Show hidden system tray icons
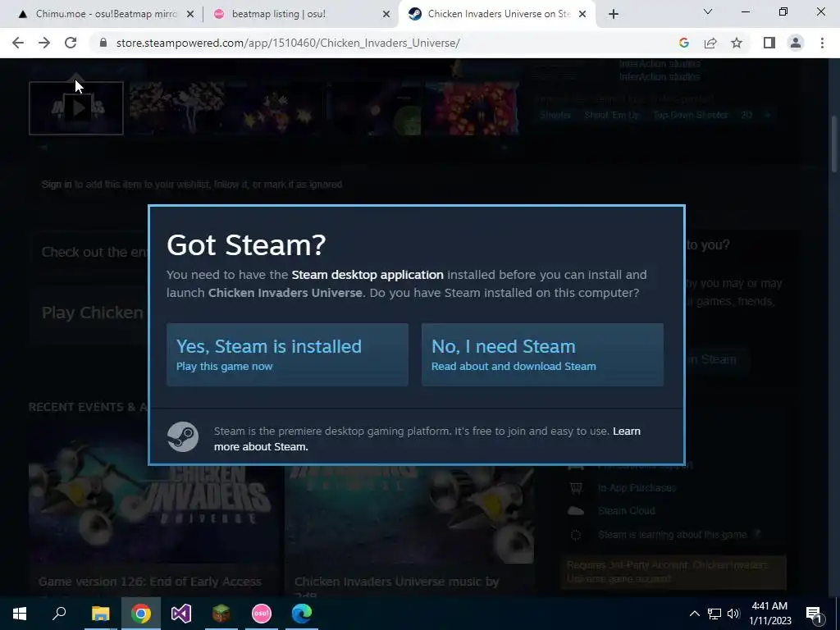The width and height of the screenshot is (840, 630). coord(694,614)
